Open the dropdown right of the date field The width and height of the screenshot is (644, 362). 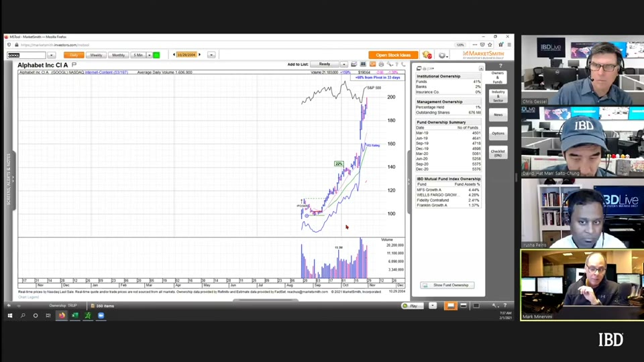coord(211,55)
